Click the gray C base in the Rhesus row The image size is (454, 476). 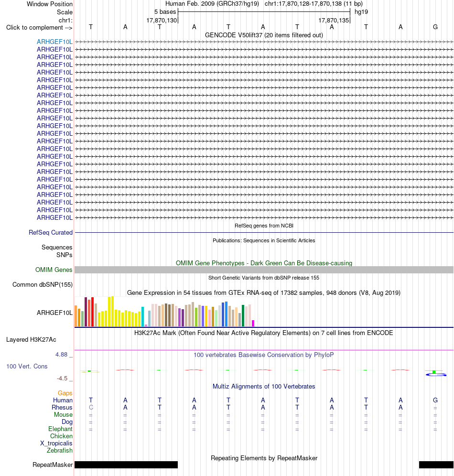[x=91, y=407]
